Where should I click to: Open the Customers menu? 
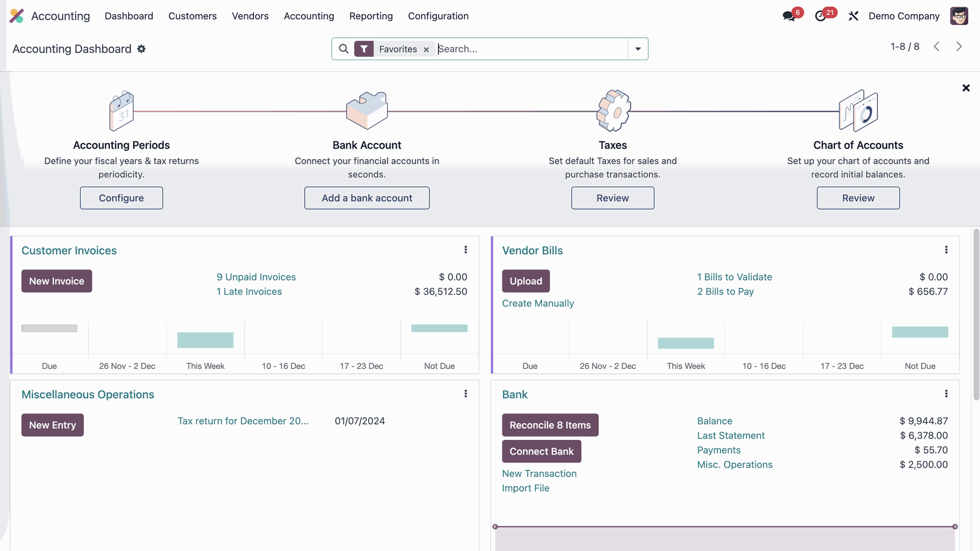click(192, 16)
